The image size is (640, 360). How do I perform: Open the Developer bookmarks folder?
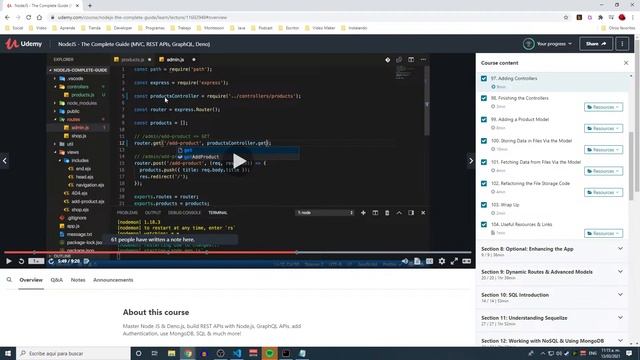[119, 28]
